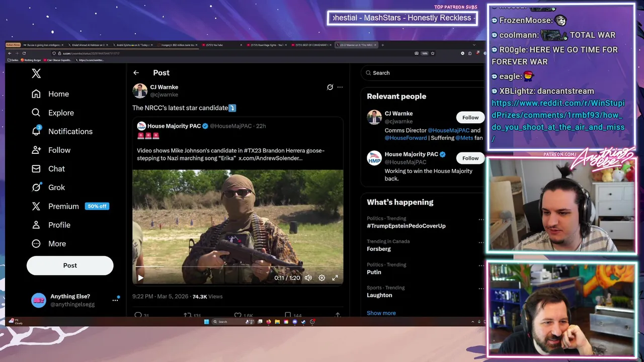Image resolution: width=644 pixels, height=362 pixels.
Task: Like the post with heart icon
Action: 237,315
